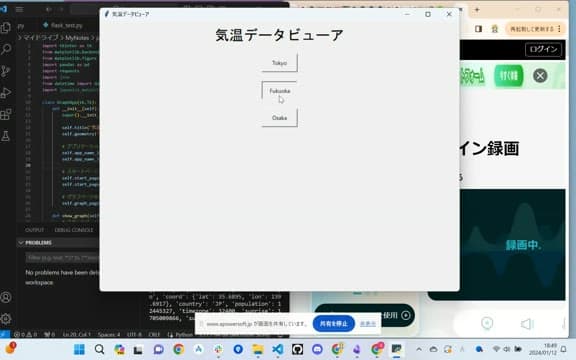Click the hide link in sharing bar
This screenshot has width=576, height=360.
(x=368, y=324)
